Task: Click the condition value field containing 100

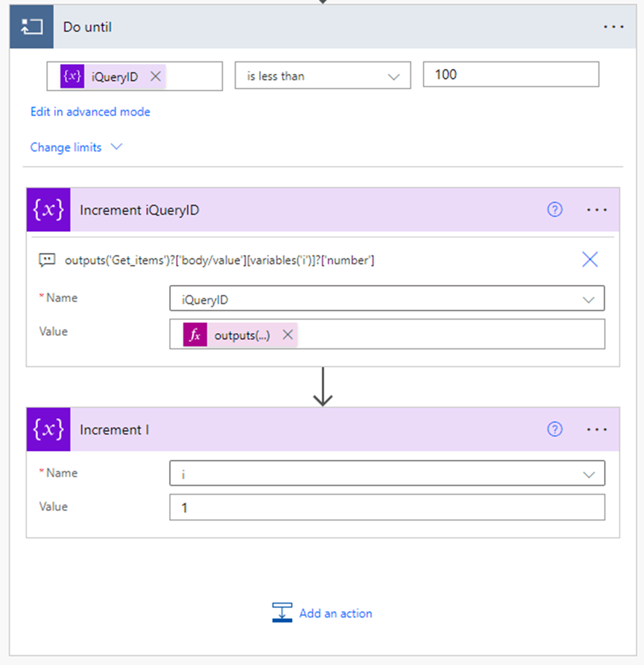Action: point(510,75)
